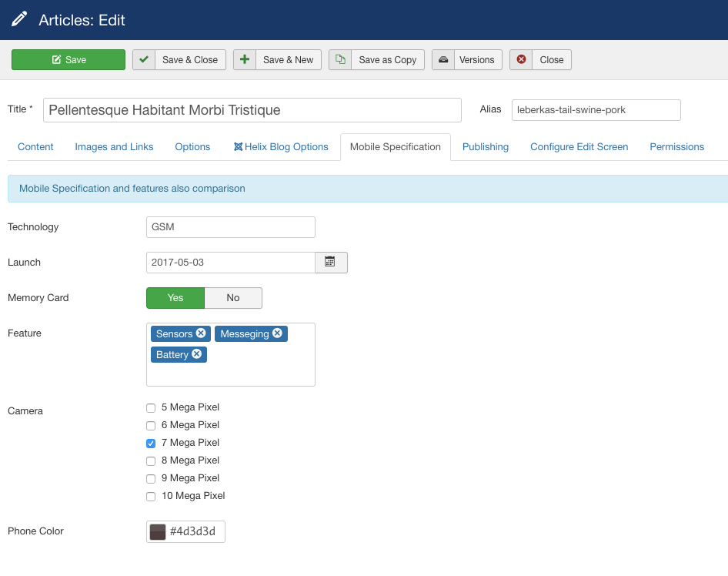
Task: Switch to the Publishing tab
Action: [486, 146]
